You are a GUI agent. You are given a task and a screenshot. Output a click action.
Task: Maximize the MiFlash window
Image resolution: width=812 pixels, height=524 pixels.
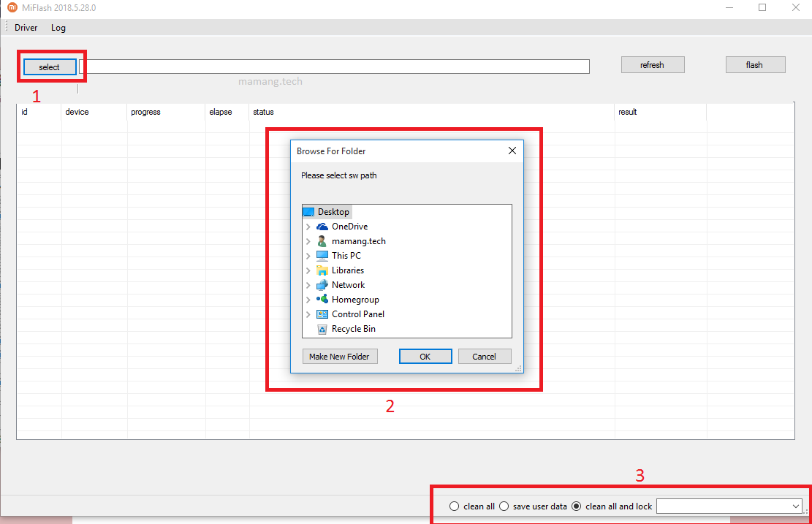[x=762, y=7]
